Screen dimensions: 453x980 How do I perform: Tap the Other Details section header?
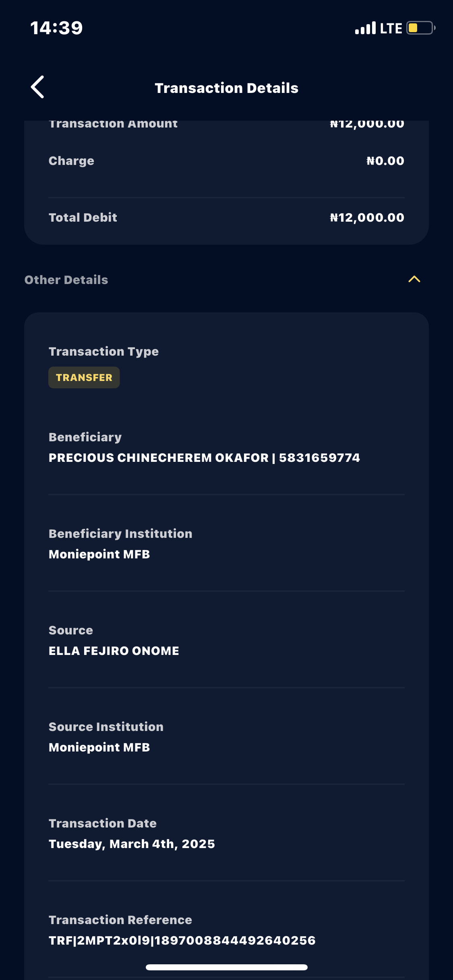[66, 280]
